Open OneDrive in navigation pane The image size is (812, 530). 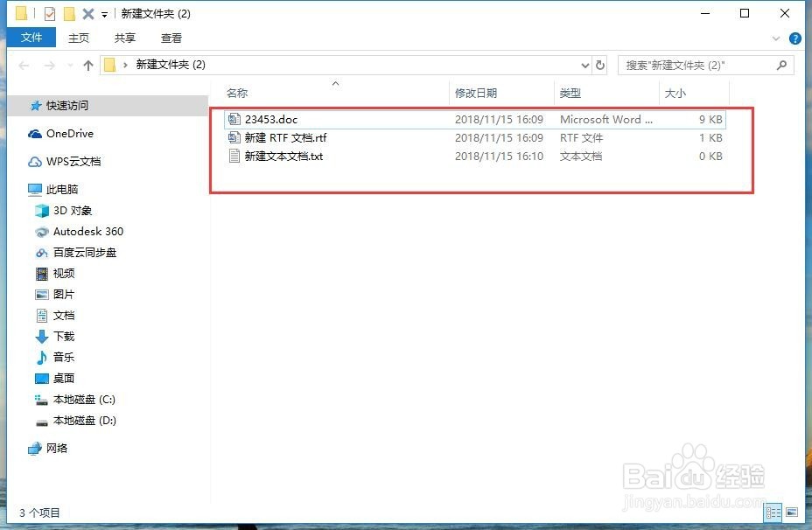pos(70,134)
